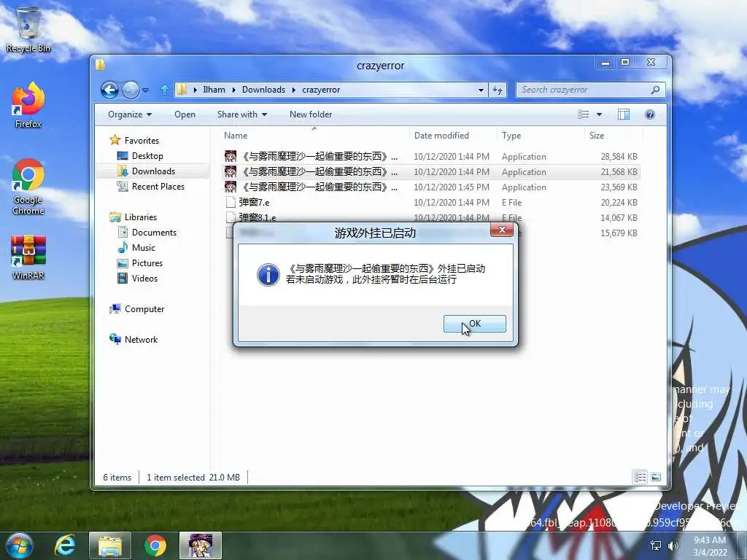Select Libraries in navigation pane
Viewport: 747px width, 560px height.
(141, 217)
